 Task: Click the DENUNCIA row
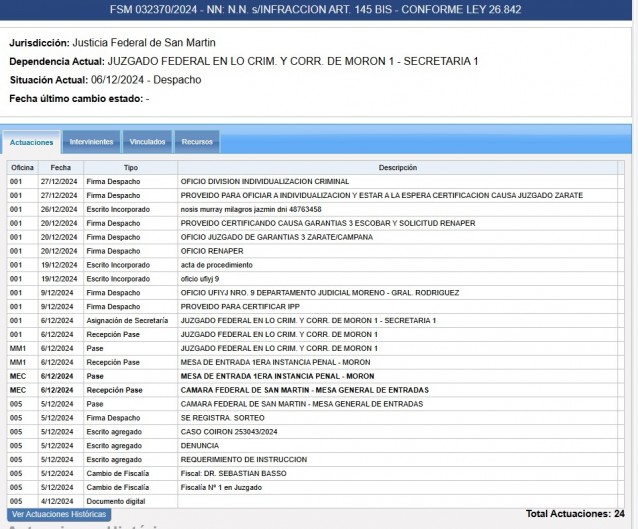click(x=201, y=445)
